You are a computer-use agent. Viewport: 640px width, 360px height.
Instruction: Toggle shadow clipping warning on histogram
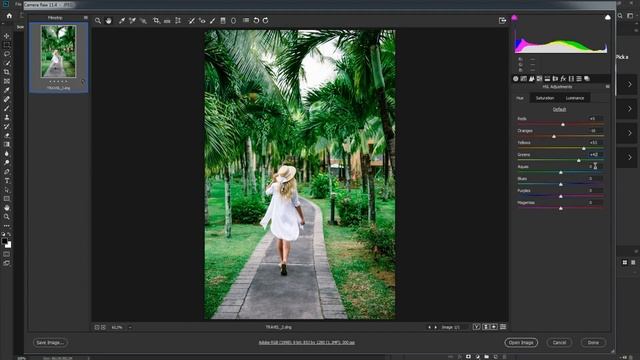(514, 18)
